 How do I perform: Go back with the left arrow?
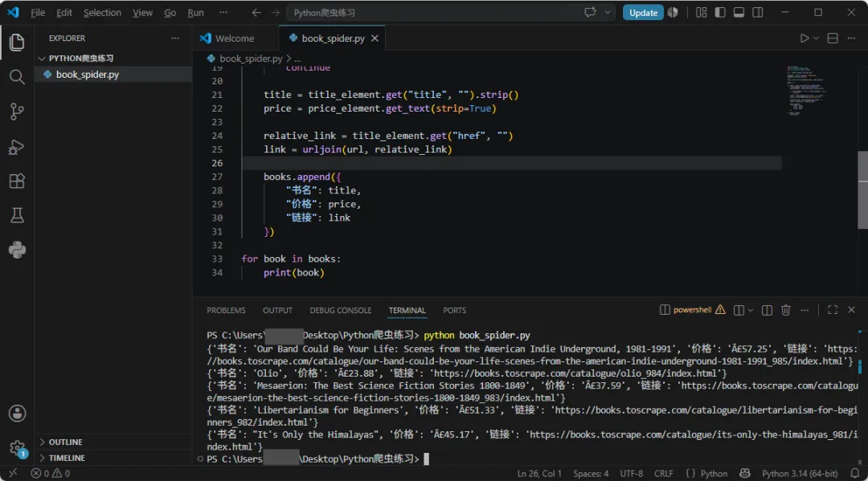click(x=256, y=12)
